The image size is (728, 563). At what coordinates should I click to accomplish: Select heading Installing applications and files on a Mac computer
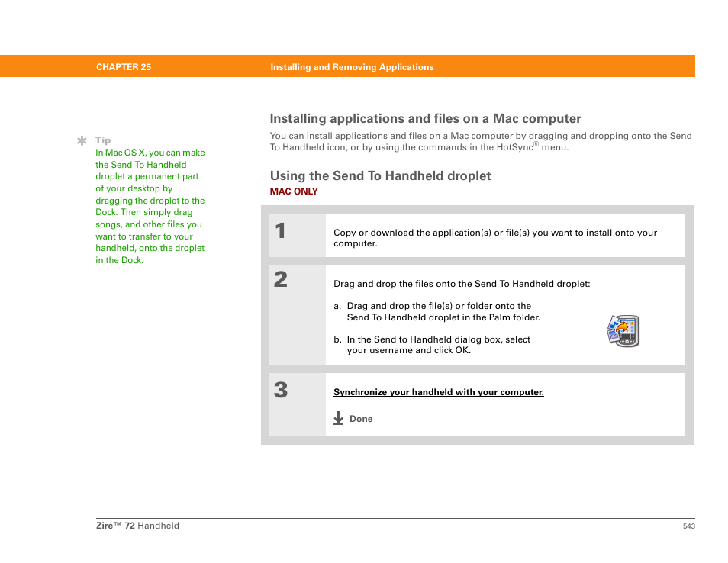425,118
